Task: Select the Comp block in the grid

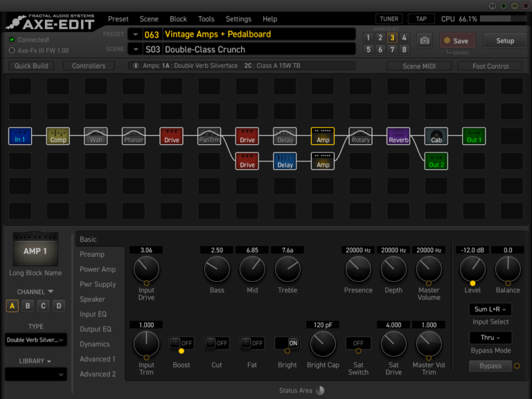Action: [x=58, y=136]
